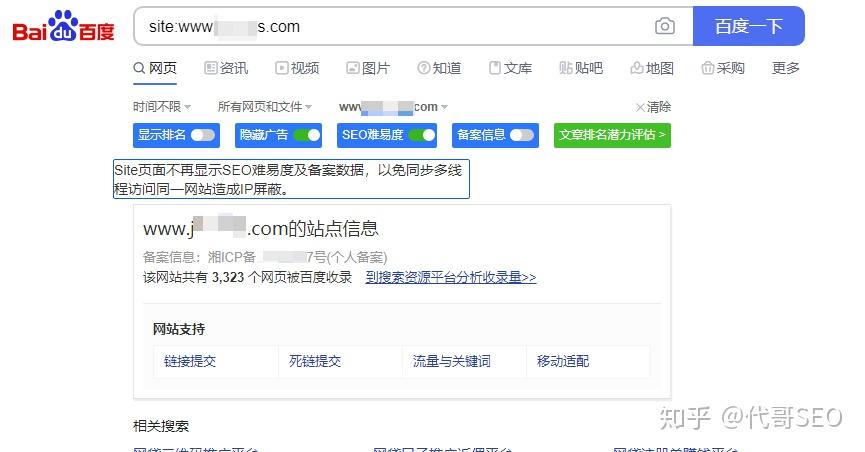
Task: Toggle the 隐藏广告 switch
Action: pyautogui.click(x=307, y=135)
